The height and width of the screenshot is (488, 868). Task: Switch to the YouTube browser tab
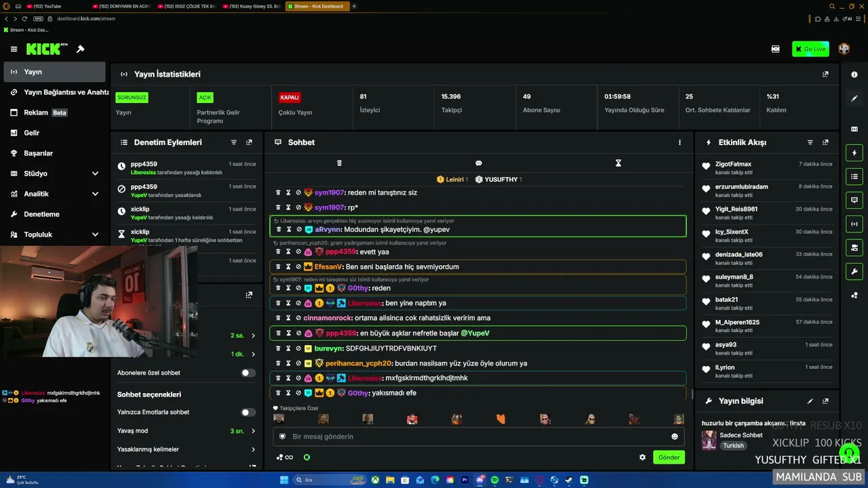pyautogui.click(x=47, y=6)
